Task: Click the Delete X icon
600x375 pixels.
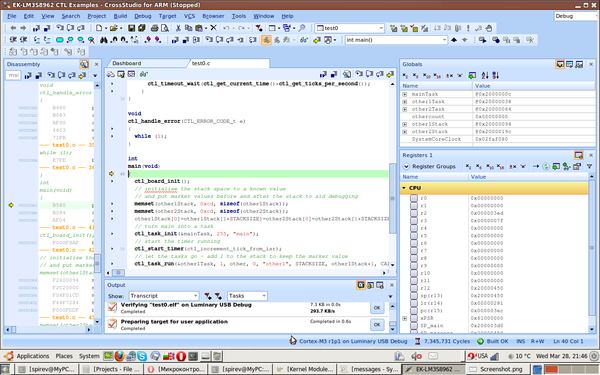Action: [x=214, y=28]
